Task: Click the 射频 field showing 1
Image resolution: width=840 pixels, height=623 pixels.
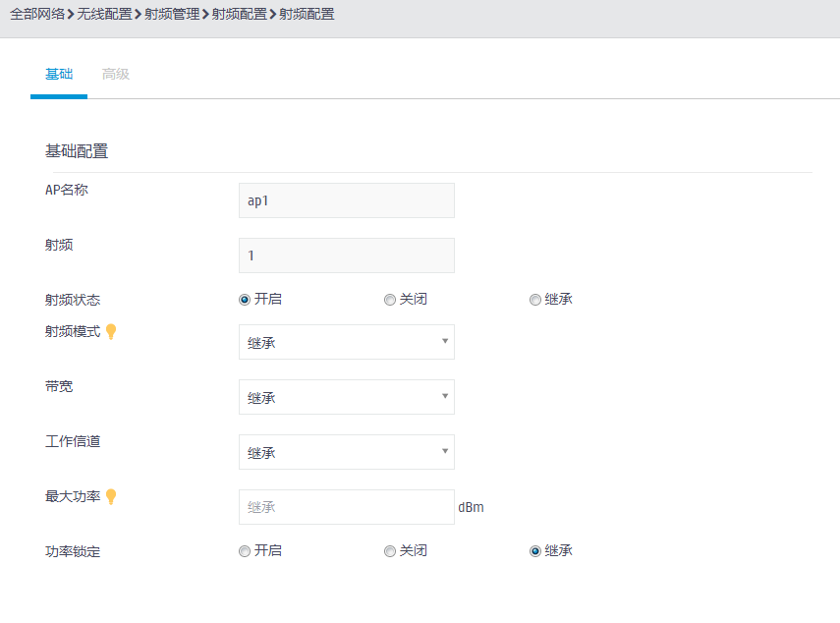Action: coord(346,255)
